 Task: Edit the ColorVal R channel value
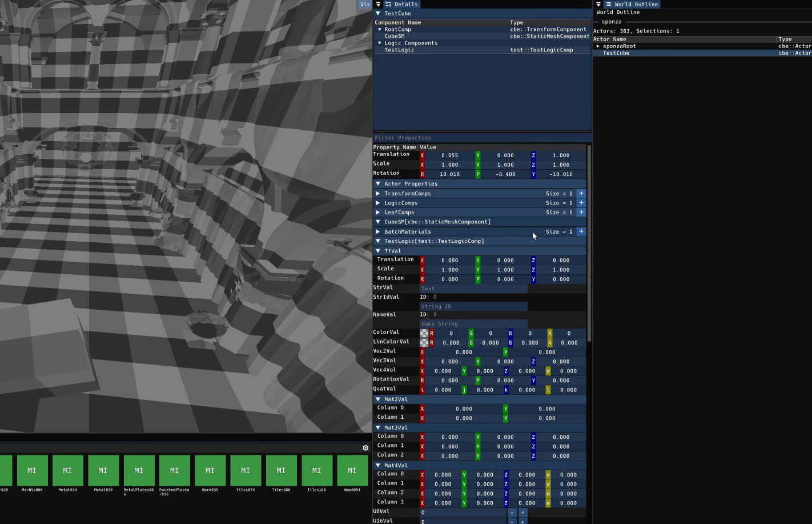[451, 333]
